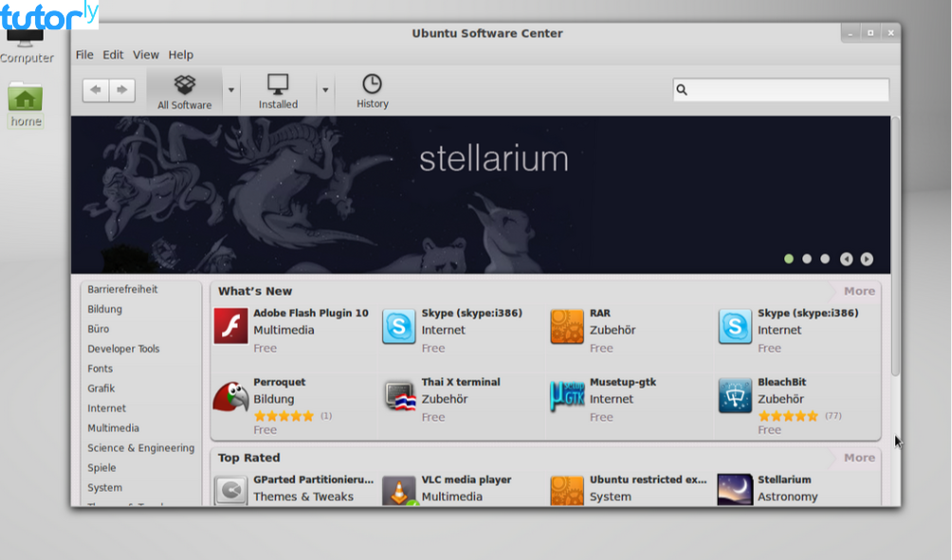
Task: Open the Stellarium moon icon in Top Rated
Action: click(735, 490)
